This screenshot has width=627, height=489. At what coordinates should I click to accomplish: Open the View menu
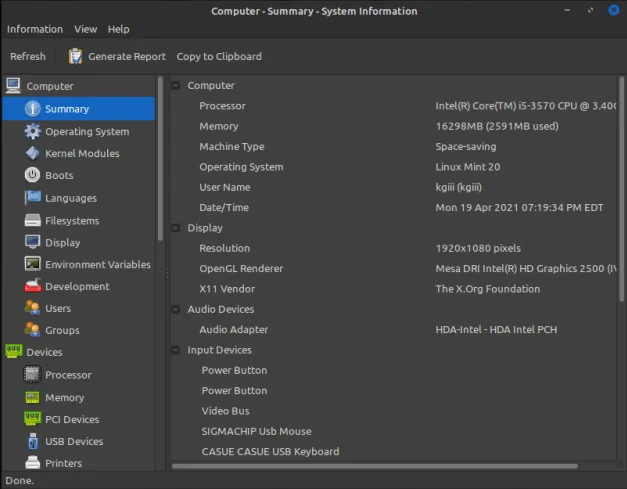pyautogui.click(x=86, y=29)
